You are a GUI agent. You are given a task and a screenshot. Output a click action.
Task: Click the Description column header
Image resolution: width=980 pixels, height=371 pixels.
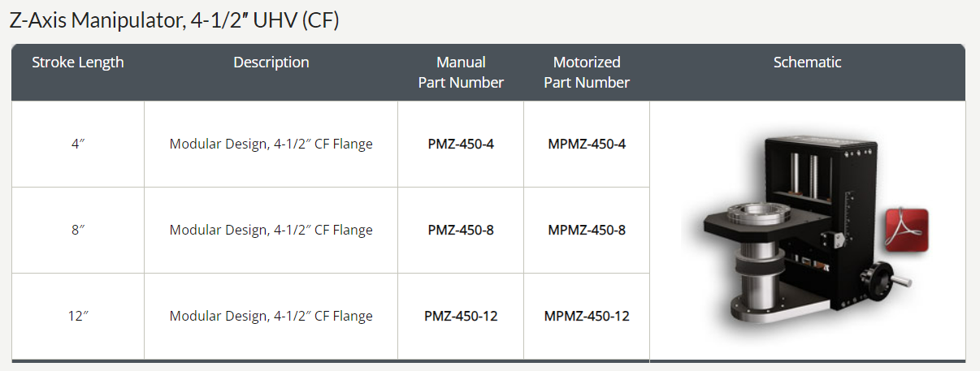click(271, 63)
